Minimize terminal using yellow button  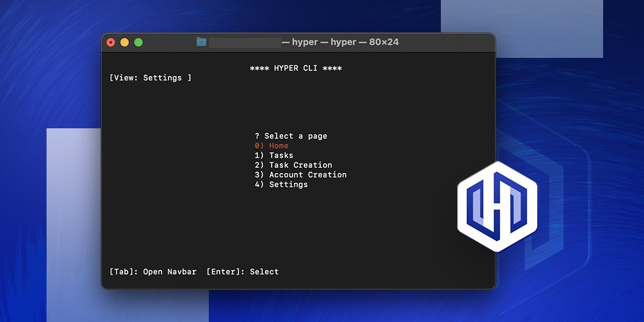pyautogui.click(x=125, y=42)
